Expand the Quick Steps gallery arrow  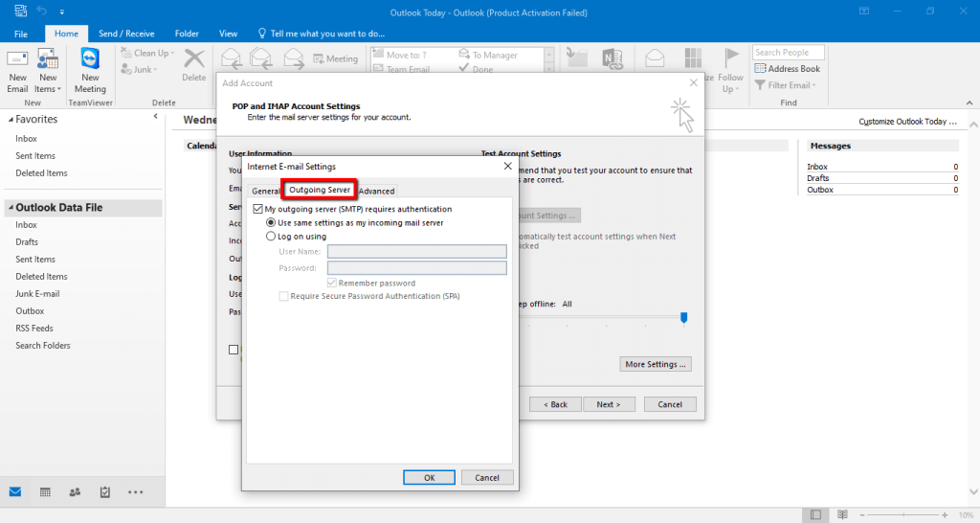pyautogui.click(x=549, y=69)
